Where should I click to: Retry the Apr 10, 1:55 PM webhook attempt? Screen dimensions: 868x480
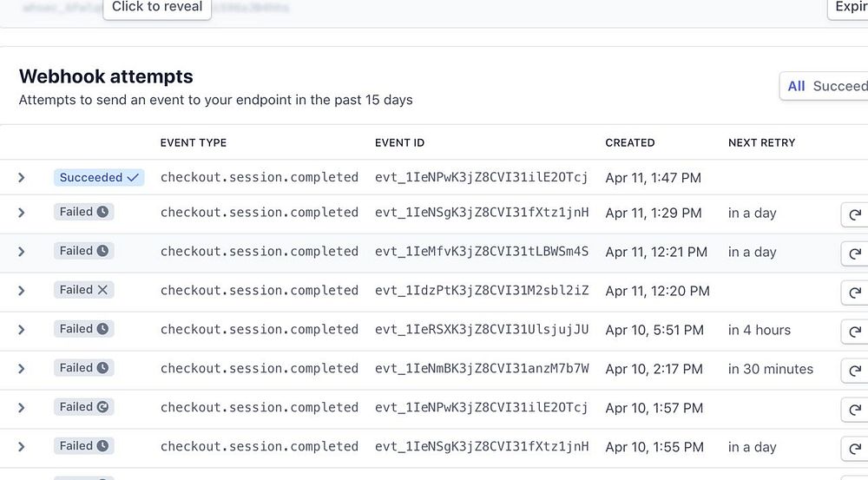[855, 448]
